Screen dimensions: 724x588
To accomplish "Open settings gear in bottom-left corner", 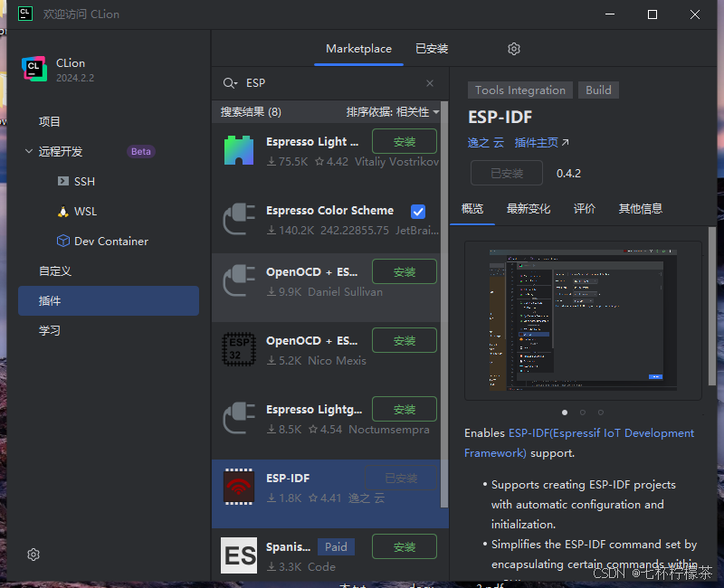I will click(33, 555).
